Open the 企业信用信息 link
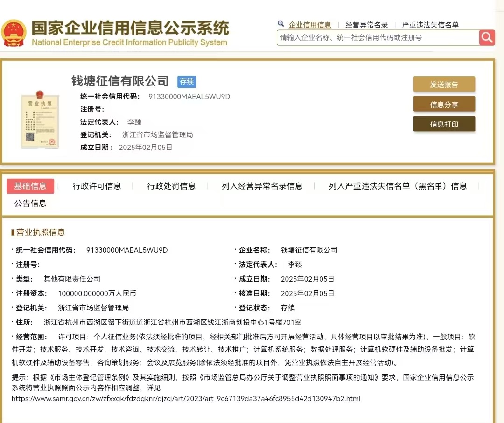The image size is (504, 423). point(310,25)
